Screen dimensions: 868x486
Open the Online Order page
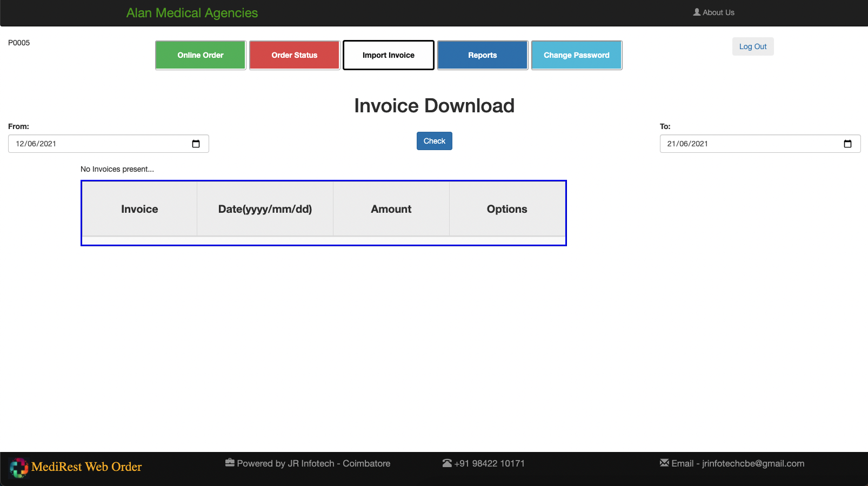[x=201, y=55]
